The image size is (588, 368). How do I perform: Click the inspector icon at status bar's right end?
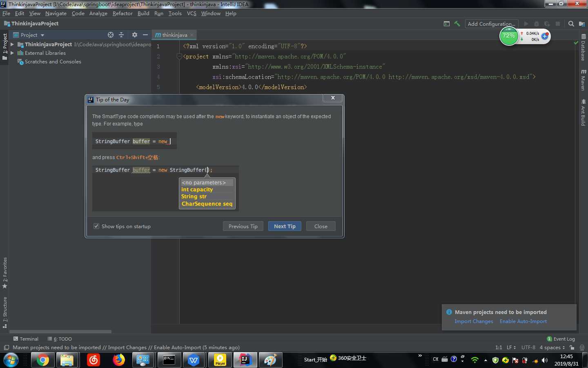click(582, 348)
